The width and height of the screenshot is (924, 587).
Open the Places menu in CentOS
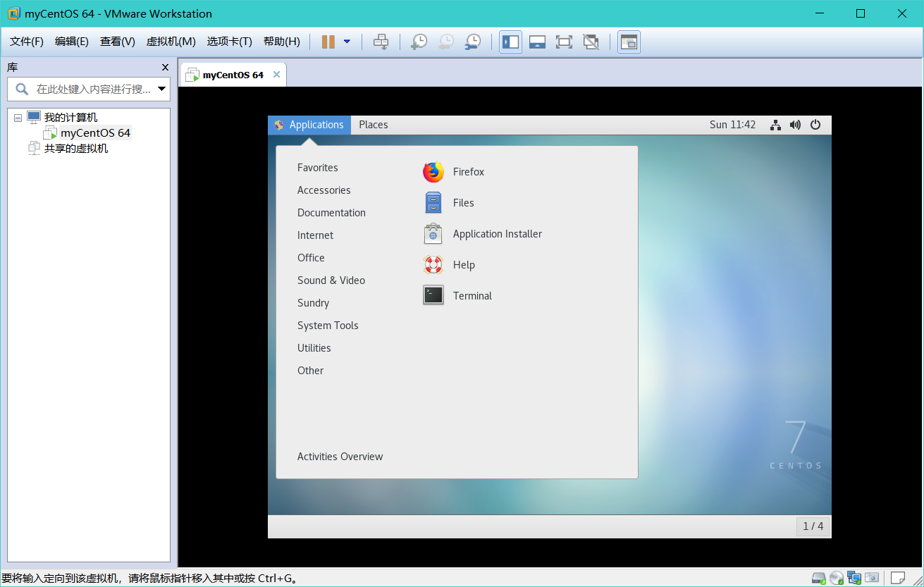pos(374,125)
